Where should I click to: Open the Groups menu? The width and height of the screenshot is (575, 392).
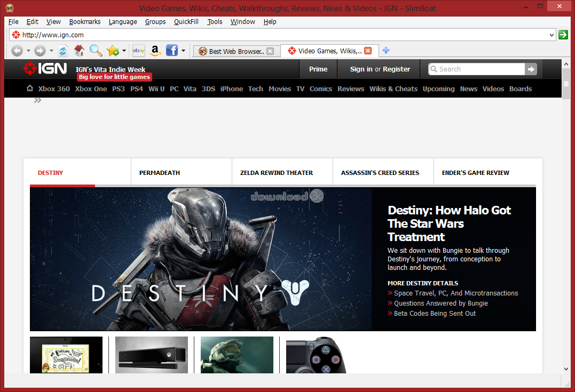tap(155, 22)
